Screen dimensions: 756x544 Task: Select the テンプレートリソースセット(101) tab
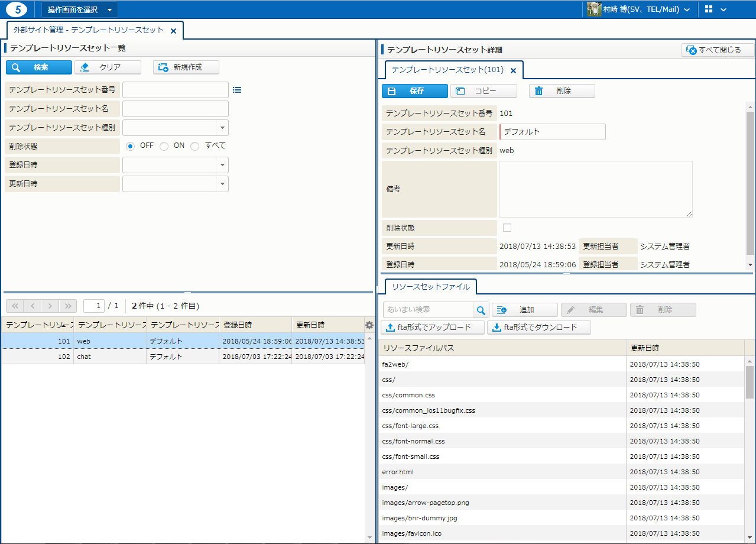(x=447, y=70)
